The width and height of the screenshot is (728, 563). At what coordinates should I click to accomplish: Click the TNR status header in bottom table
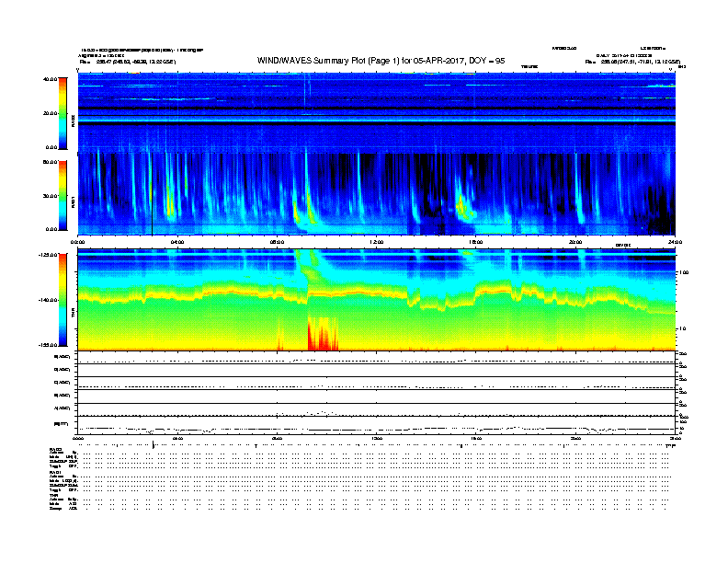click(x=53, y=496)
